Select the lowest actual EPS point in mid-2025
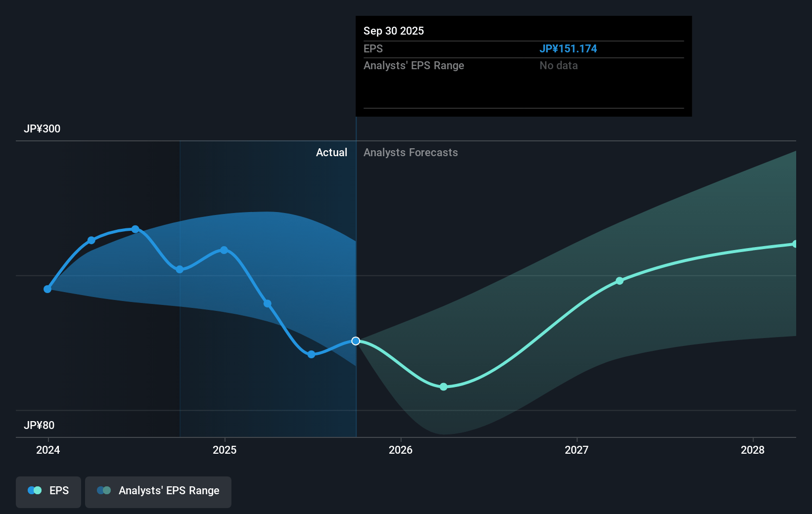Screen dimensions: 812x514 point(311,354)
